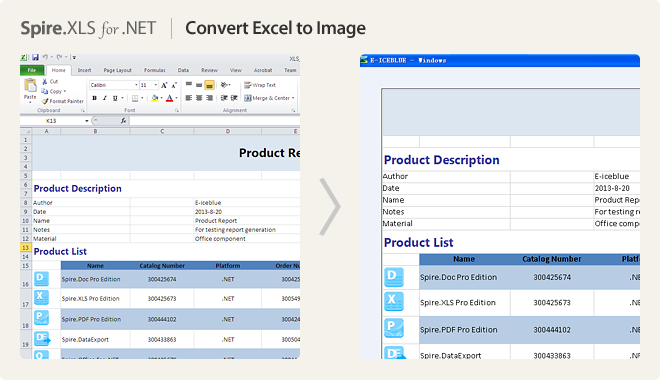Click the Excel logo icon in title bar
The image size is (660, 380).
click(x=24, y=57)
